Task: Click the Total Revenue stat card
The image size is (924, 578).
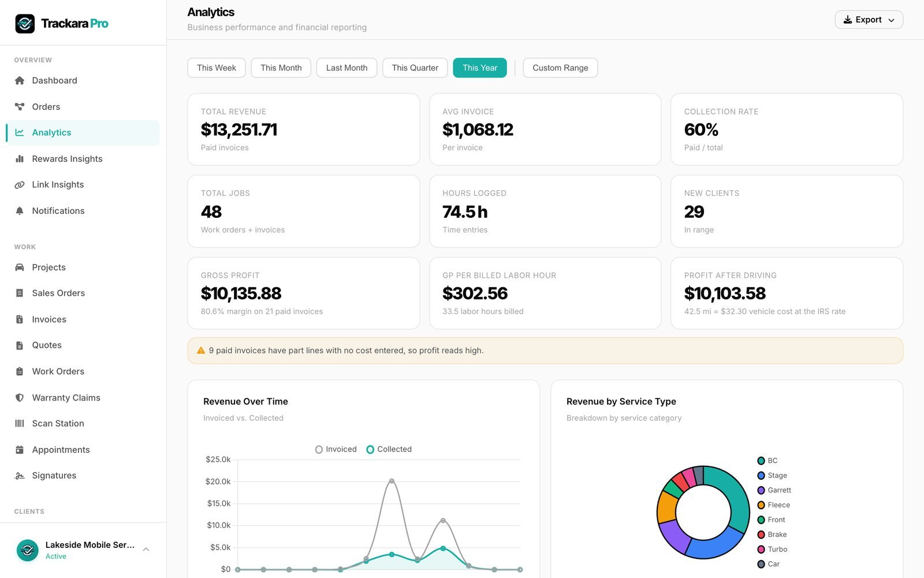Action: point(304,129)
